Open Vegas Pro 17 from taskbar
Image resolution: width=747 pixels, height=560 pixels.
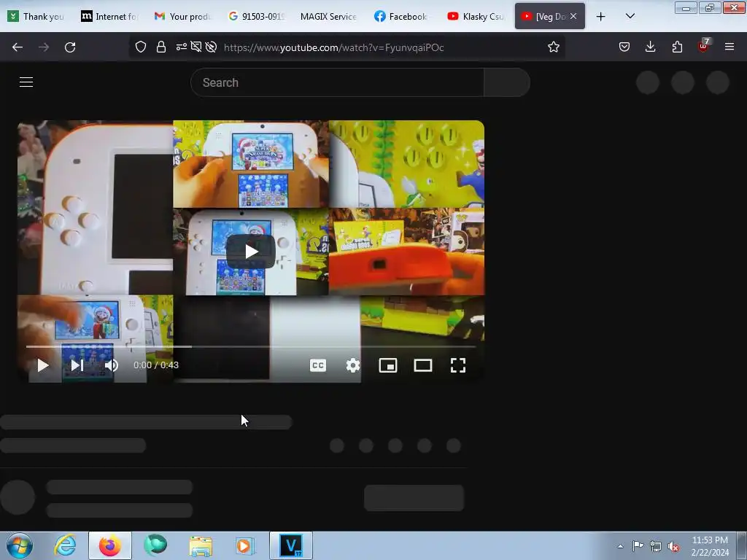tap(291, 545)
